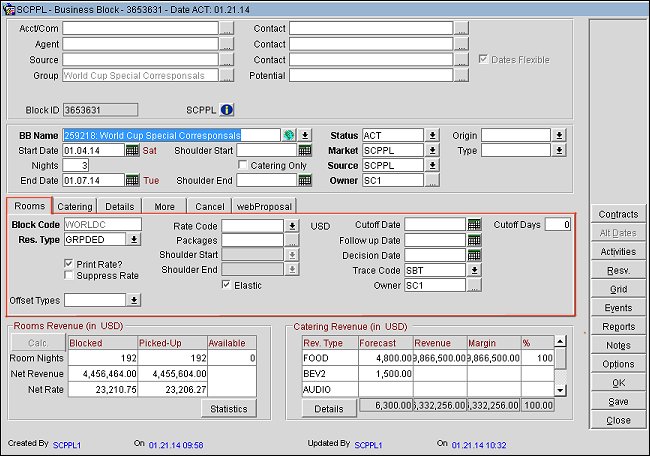Click the globe icon beside BB Name
This screenshot has width=650, height=456.
tap(289, 135)
